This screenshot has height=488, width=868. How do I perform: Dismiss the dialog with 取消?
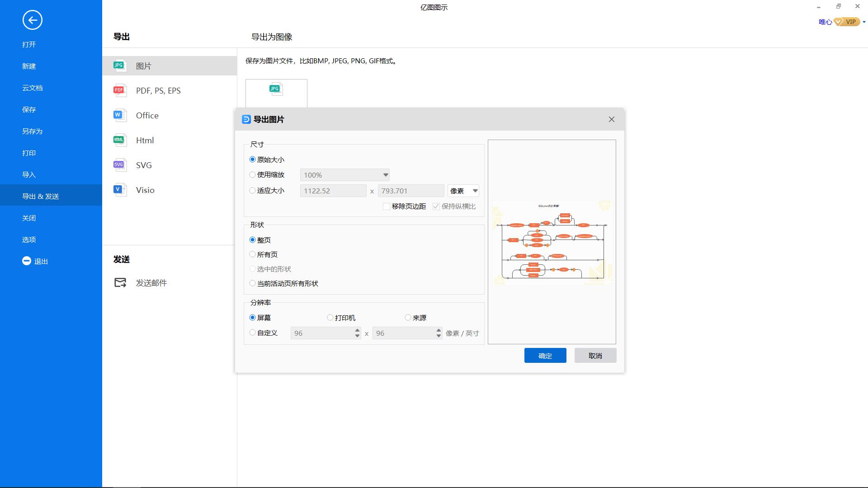595,355
